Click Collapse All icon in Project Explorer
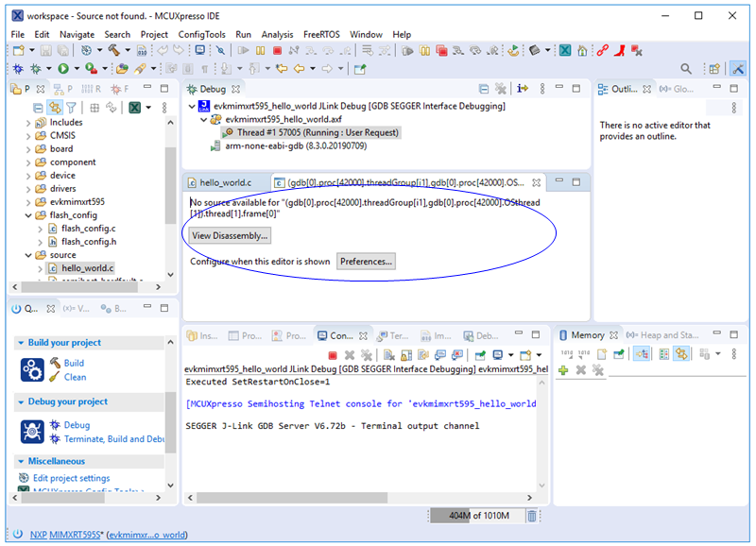Image resolution: width=756 pixels, height=546 pixels. [38, 108]
